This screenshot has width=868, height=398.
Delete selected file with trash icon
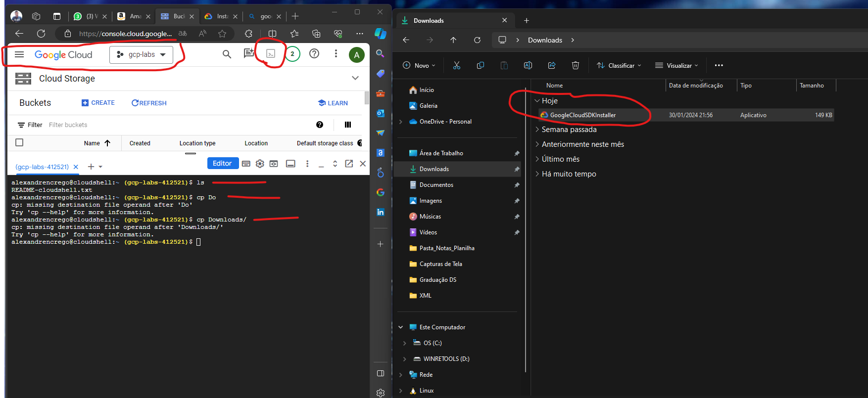coord(576,65)
